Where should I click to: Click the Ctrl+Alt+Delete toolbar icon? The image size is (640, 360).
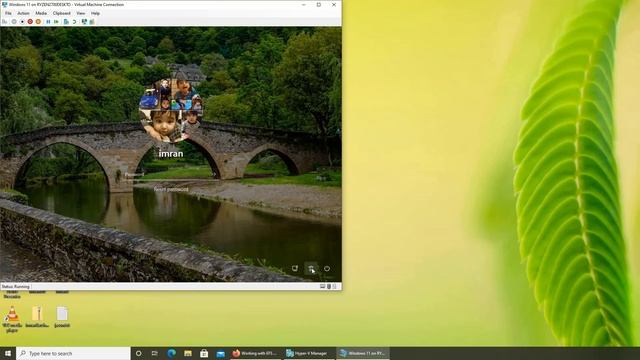5,22
